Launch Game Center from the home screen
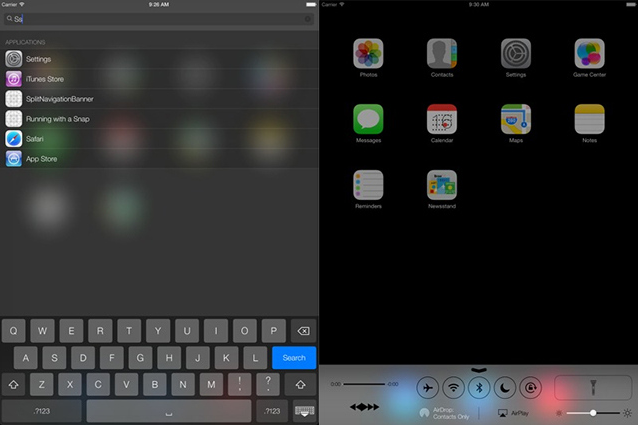Viewport: 638px width, 425px height. coord(589,54)
